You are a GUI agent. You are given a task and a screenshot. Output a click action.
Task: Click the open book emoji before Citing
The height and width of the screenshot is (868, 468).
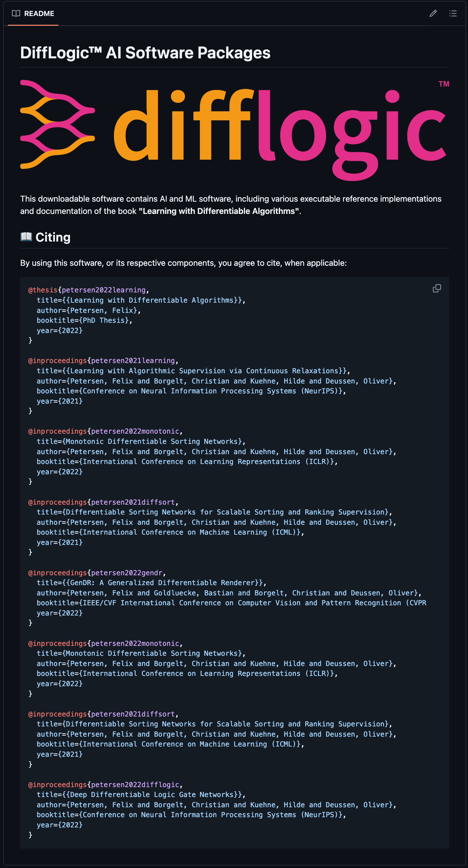(x=26, y=237)
